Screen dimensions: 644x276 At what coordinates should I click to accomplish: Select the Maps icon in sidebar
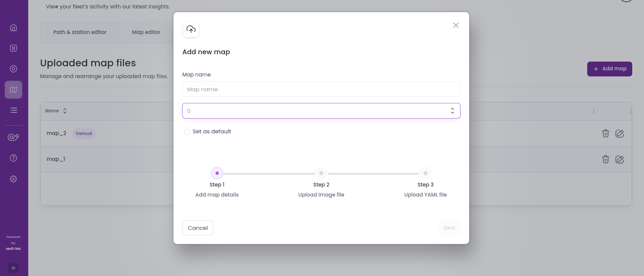coord(13,90)
